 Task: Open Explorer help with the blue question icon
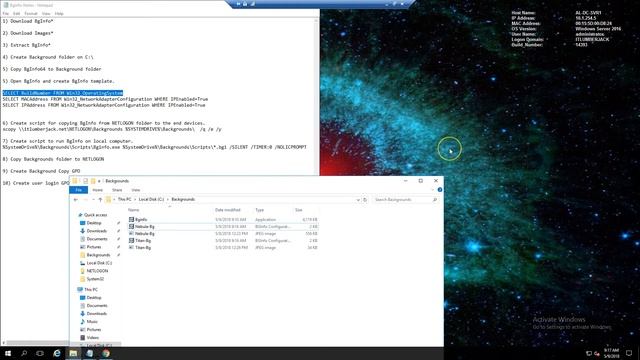[440, 190]
